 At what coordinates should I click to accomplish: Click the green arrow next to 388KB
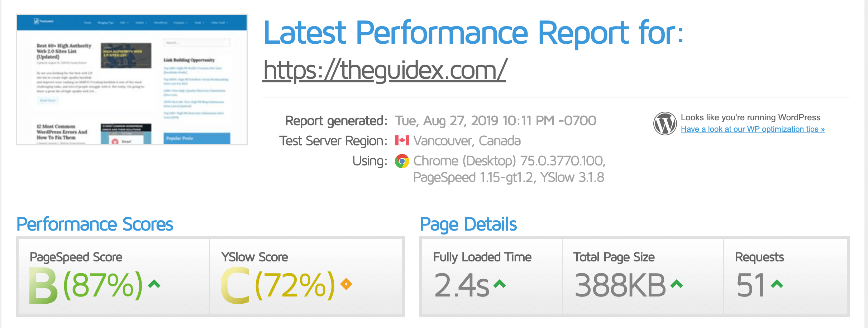tap(677, 284)
